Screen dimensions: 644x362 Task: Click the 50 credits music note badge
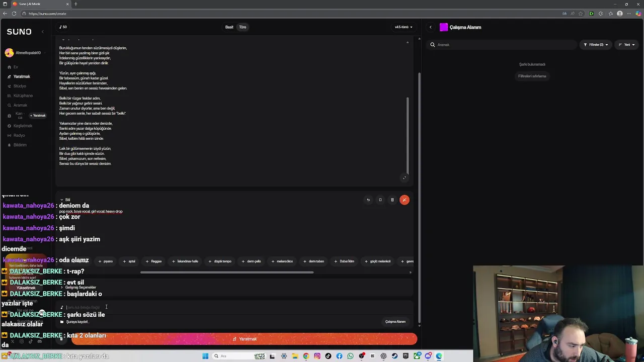63,27
